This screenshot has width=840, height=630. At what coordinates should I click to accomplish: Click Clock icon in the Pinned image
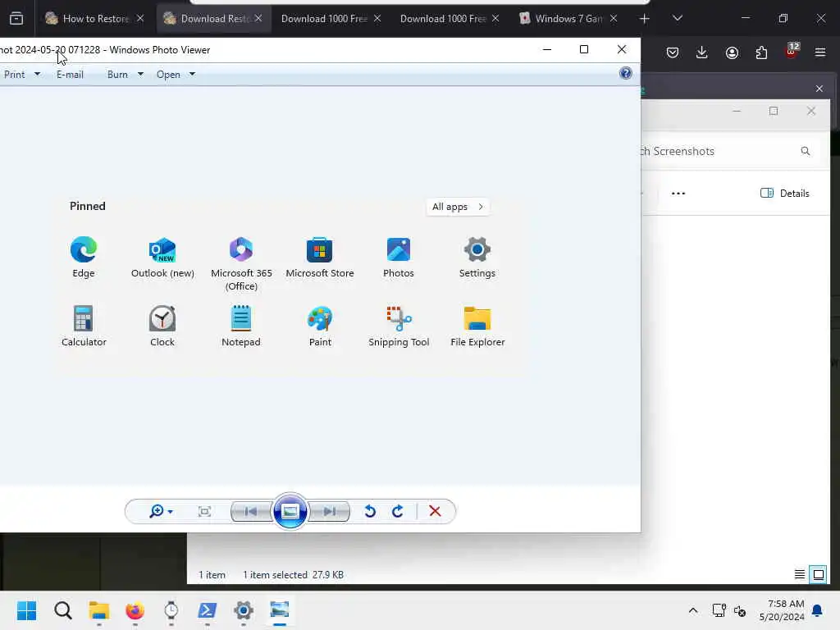pos(162,319)
